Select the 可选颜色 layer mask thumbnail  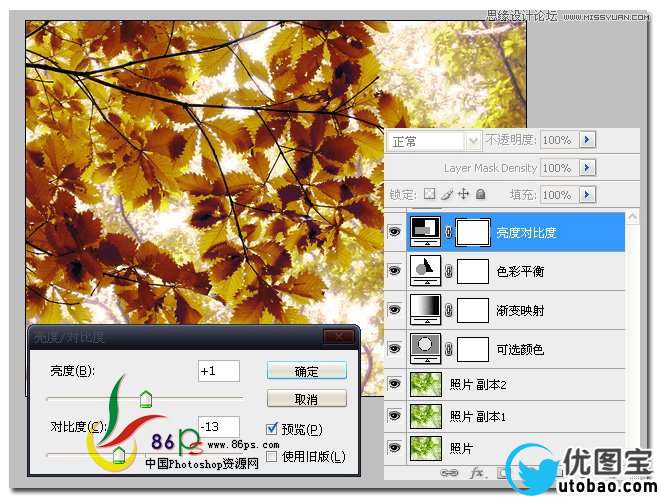click(473, 349)
